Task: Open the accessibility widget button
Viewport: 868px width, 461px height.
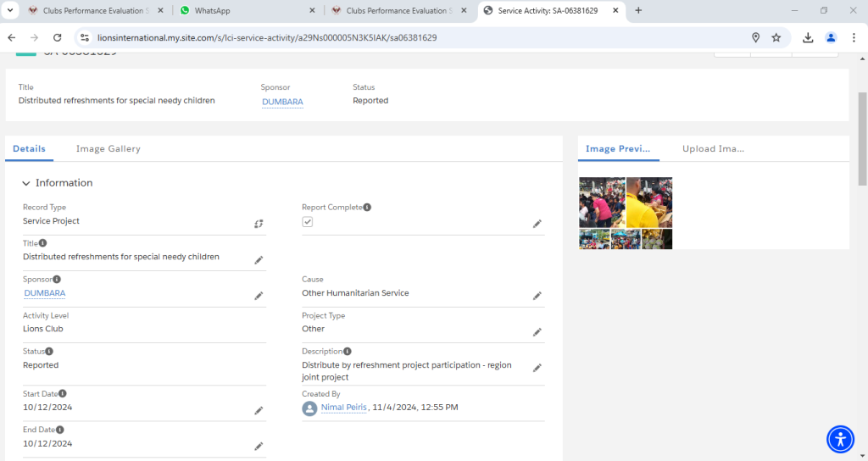Action: coord(840,440)
